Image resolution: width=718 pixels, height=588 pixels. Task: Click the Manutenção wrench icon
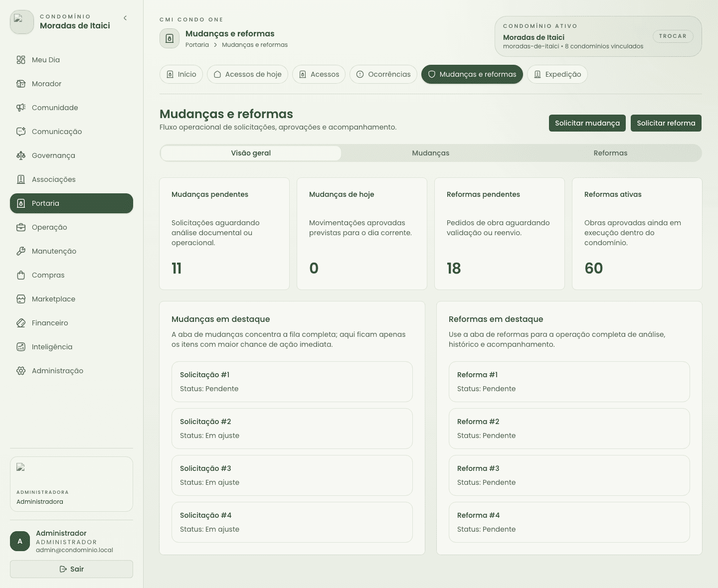21,251
